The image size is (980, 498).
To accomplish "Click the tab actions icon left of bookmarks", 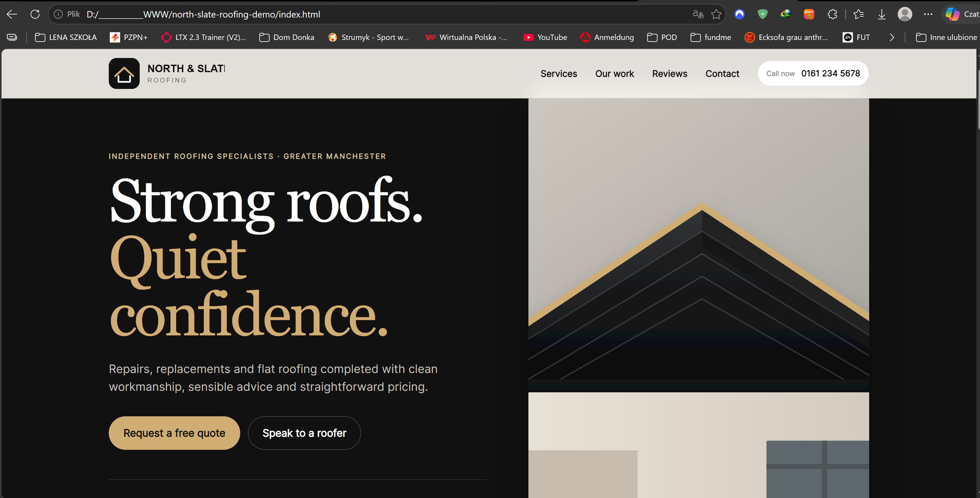I will [12, 37].
